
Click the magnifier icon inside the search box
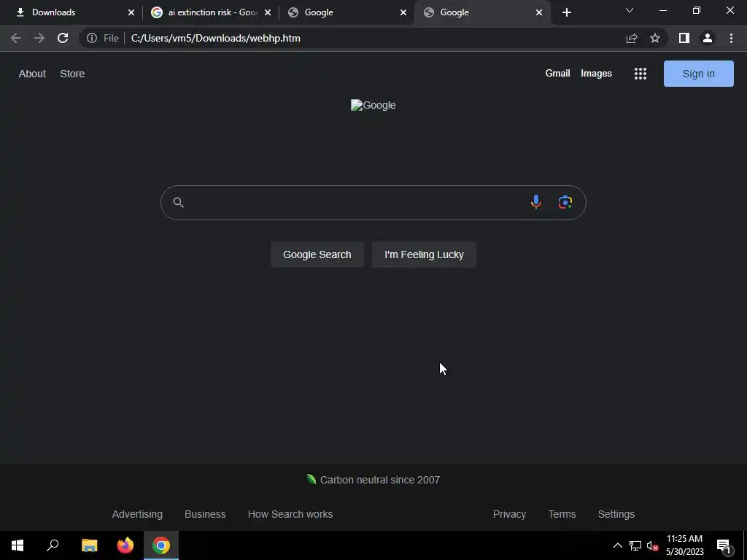tap(178, 203)
